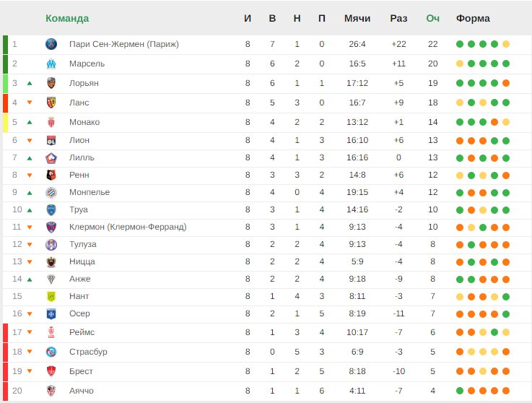Viewport: 532px width, 403px height.
Task: Click last form dot in Аяччо row
Action: click(506, 391)
